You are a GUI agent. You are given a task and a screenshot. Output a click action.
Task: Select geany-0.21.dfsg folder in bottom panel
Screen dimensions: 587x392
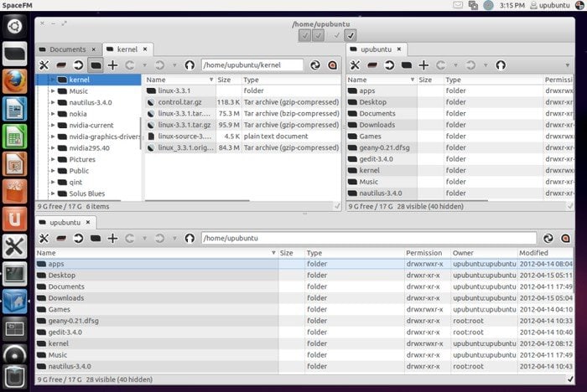click(304, 321)
